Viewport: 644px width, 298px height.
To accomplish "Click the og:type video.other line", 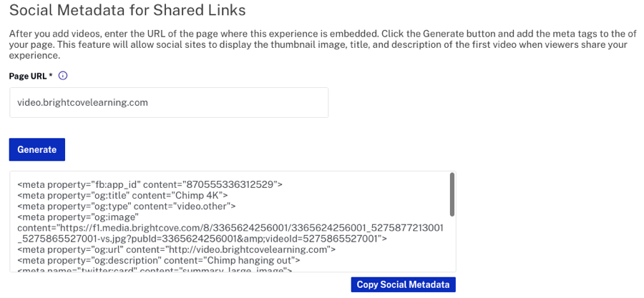I will coord(127,207).
